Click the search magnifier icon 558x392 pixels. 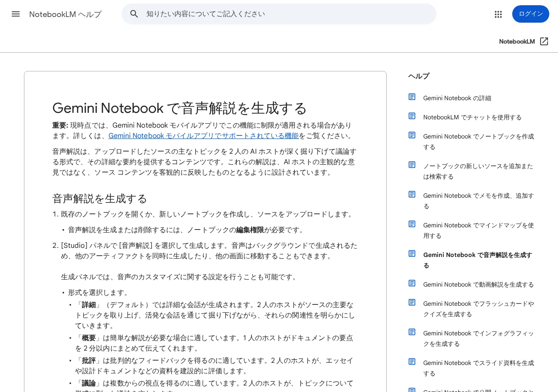134,14
